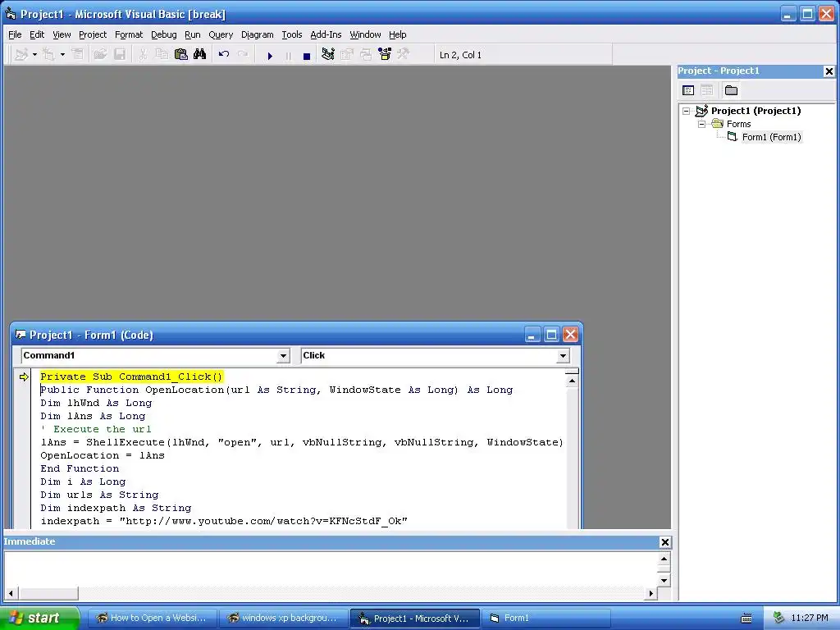The image size is (840, 630).
Task: Open the Object Browser toolbar icon
Action: click(x=385, y=55)
